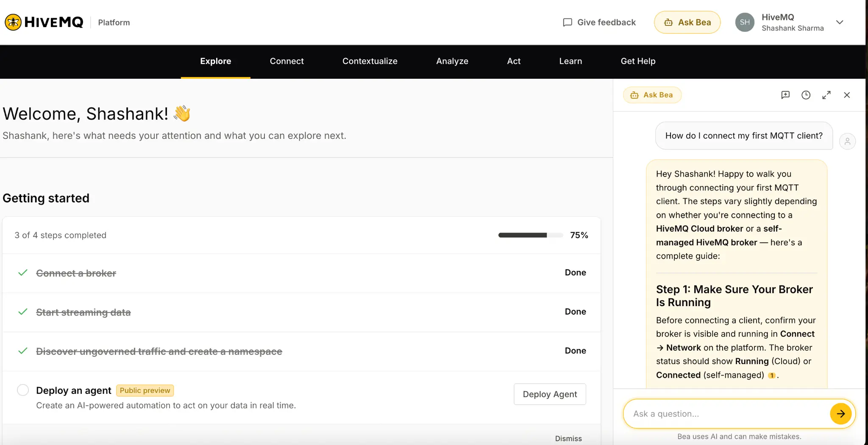The image size is (868, 445).
Task: Click the SH user avatar
Action: point(745,22)
